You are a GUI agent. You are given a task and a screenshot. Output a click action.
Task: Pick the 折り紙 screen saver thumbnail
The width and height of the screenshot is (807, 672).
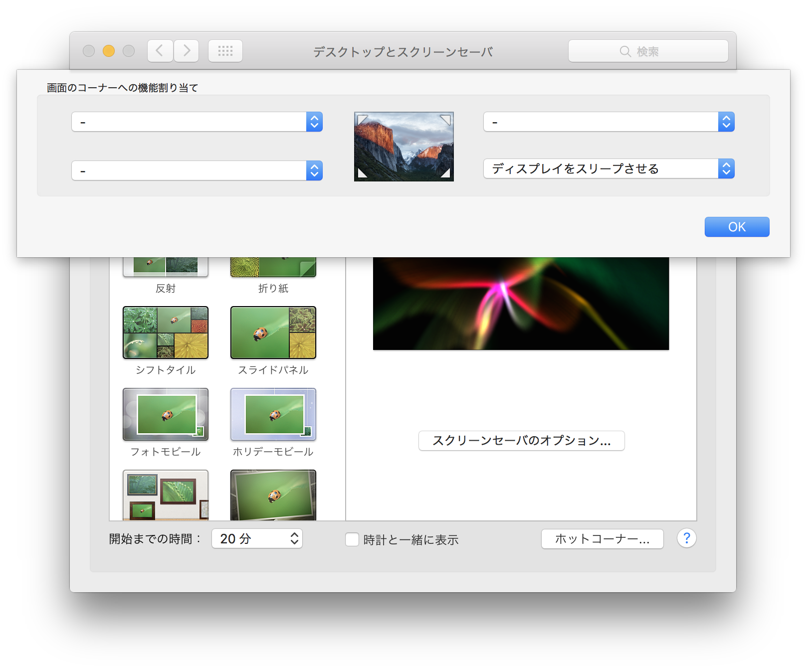(x=273, y=267)
